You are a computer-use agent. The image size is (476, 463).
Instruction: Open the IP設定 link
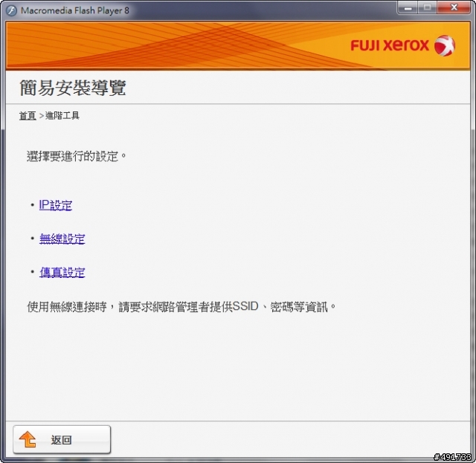(x=56, y=205)
